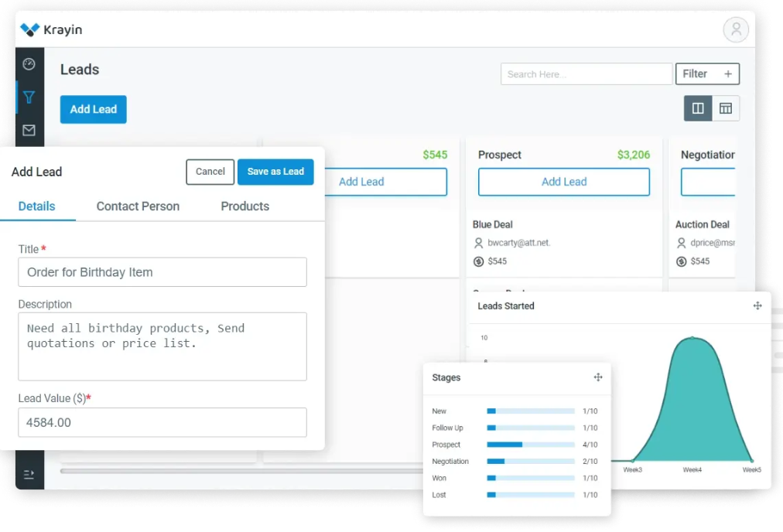783x532 pixels.
Task: Click the 2/10 Negotiation count
Action: (x=590, y=461)
